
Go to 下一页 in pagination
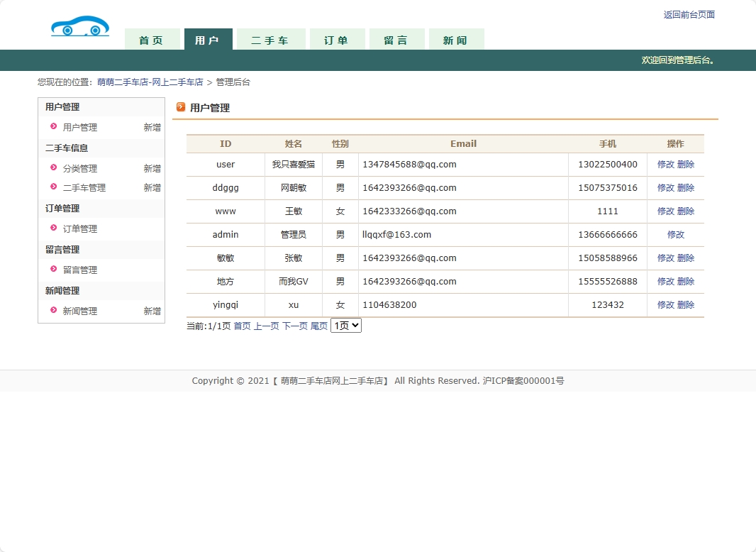pyautogui.click(x=295, y=326)
